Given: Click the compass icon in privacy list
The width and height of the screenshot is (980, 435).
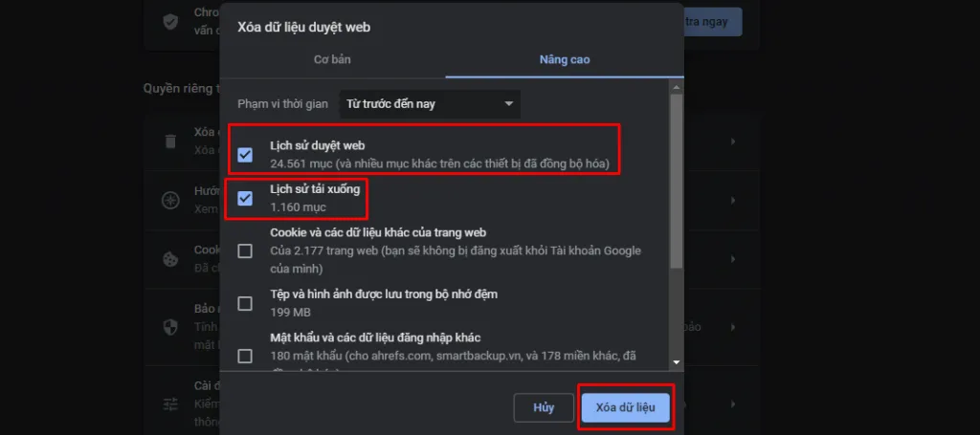Looking at the screenshot, I should [x=170, y=201].
